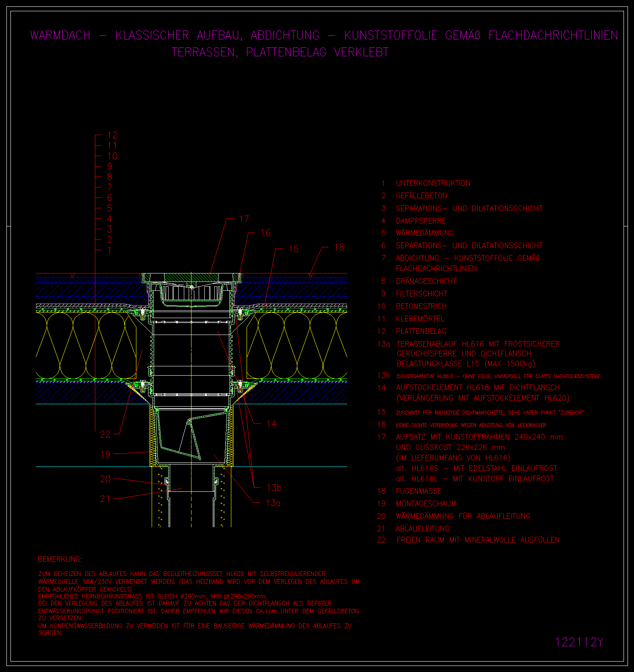Click the drawing number 122112Y
634x672 pixels.
click(579, 642)
